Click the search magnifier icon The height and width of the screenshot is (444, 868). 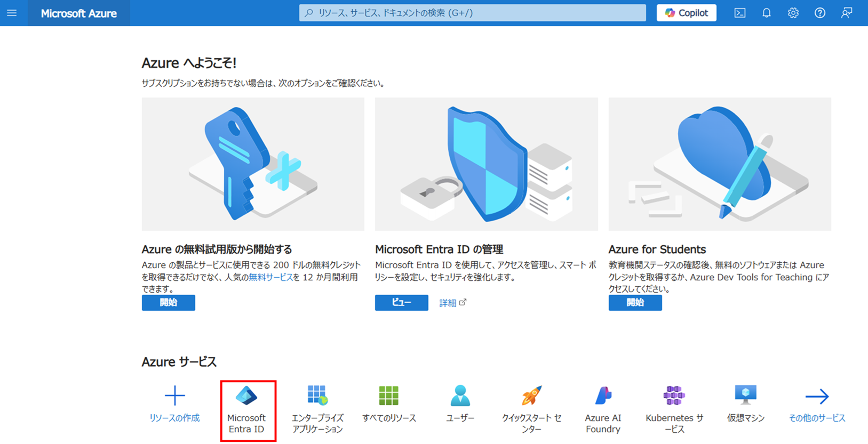(309, 13)
